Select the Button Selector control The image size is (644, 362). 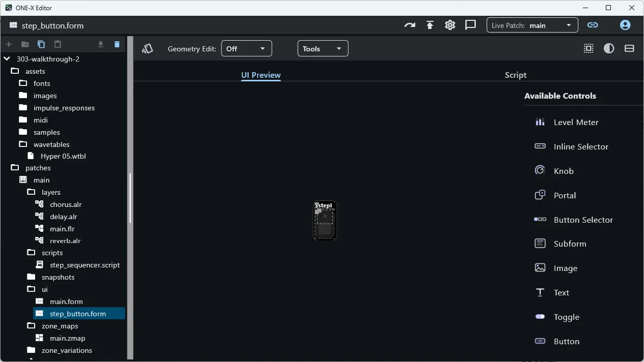point(584,220)
